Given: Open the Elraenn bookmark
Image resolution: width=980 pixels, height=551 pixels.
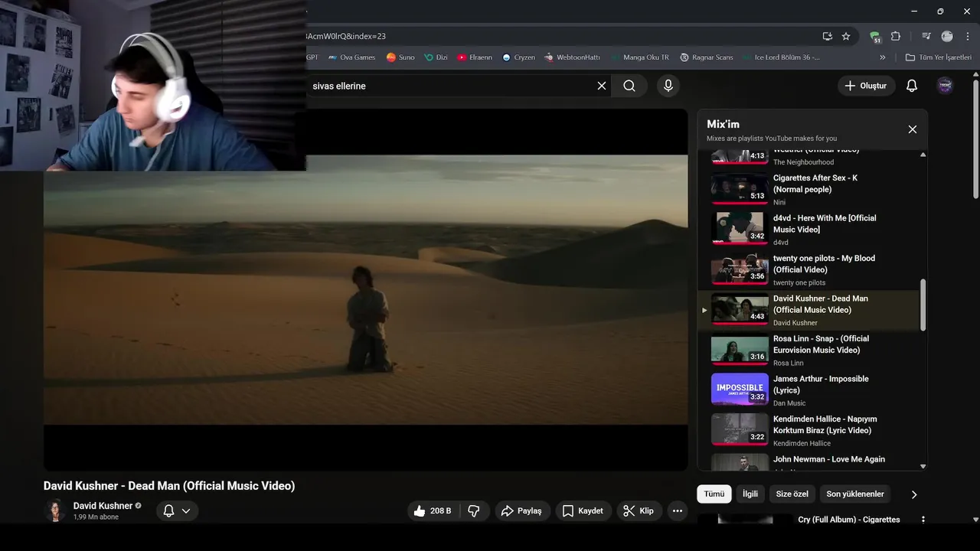Looking at the screenshot, I should (x=475, y=57).
